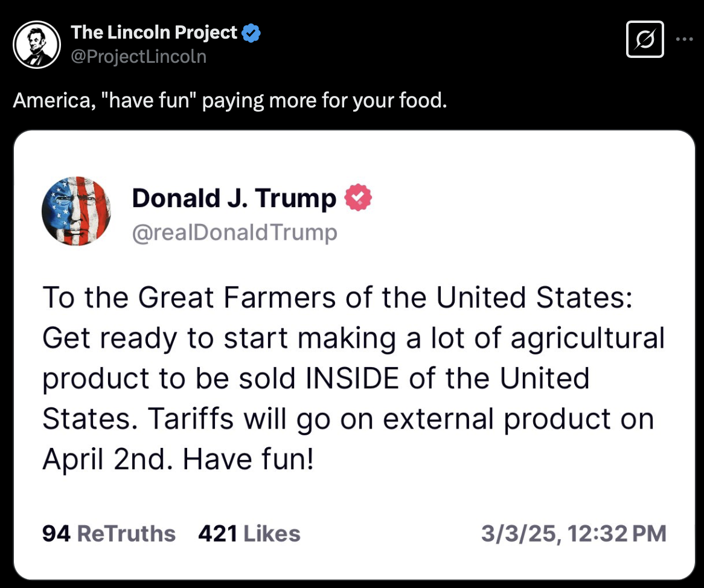Screen dimensions: 704x588
Task: Click the slashed-circle block icon at top right
Action: [645, 39]
